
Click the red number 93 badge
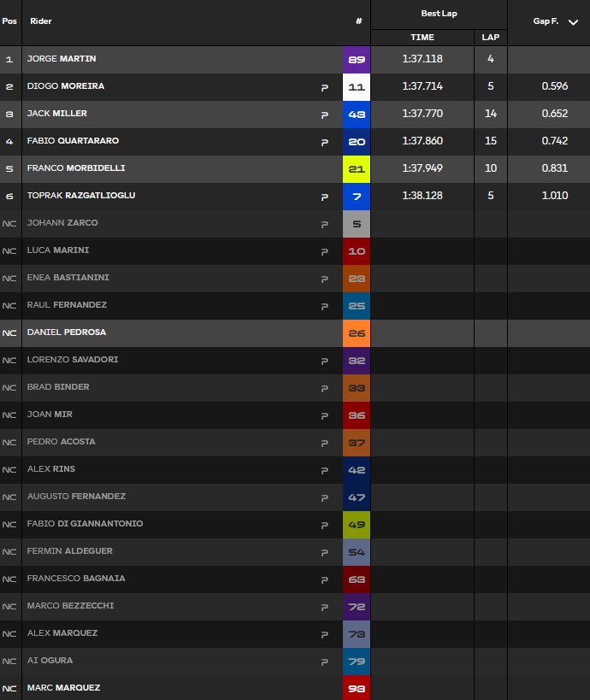click(x=357, y=688)
